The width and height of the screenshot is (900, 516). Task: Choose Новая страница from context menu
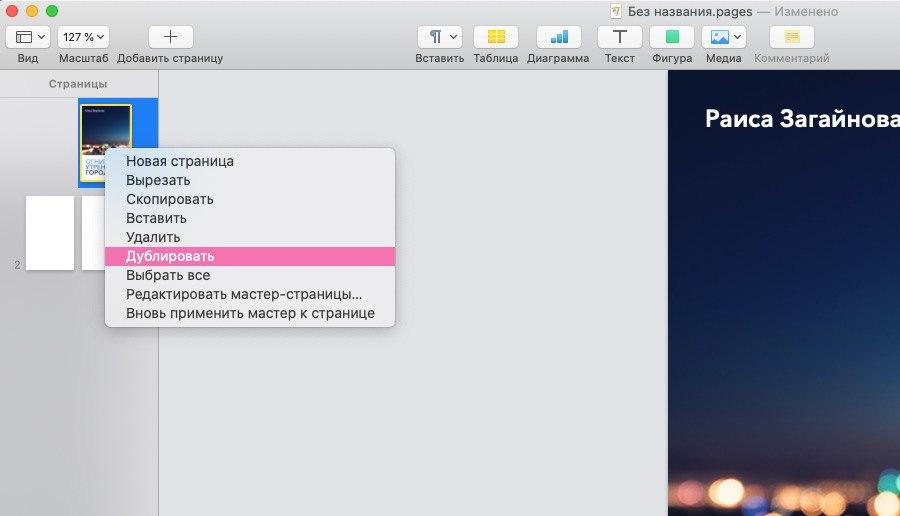(180, 161)
